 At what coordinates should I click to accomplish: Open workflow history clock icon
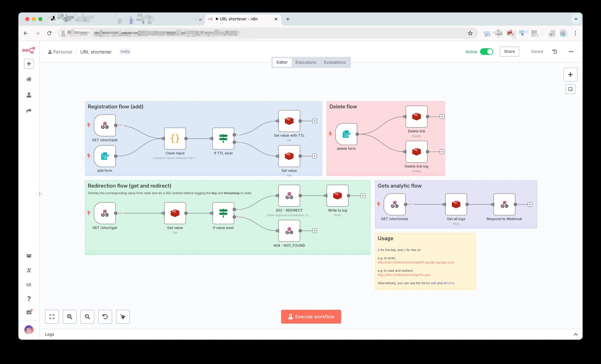point(555,52)
